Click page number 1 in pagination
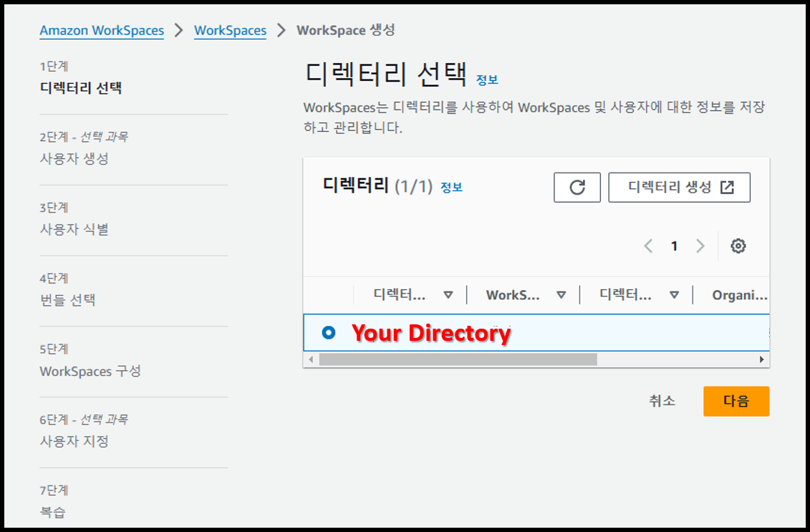 (674, 246)
